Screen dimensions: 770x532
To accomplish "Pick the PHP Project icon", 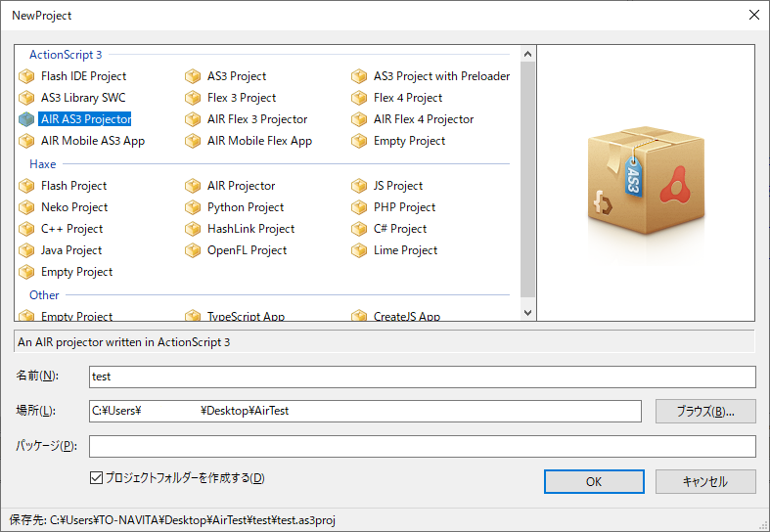I will tap(359, 207).
